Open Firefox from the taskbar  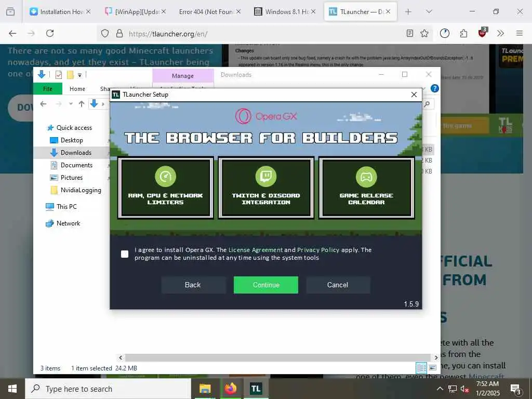[230, 389]
